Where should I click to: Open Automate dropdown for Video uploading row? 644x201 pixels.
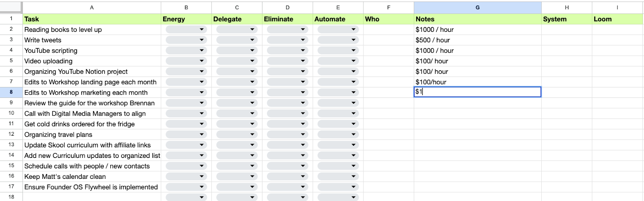tap(338, 61)
